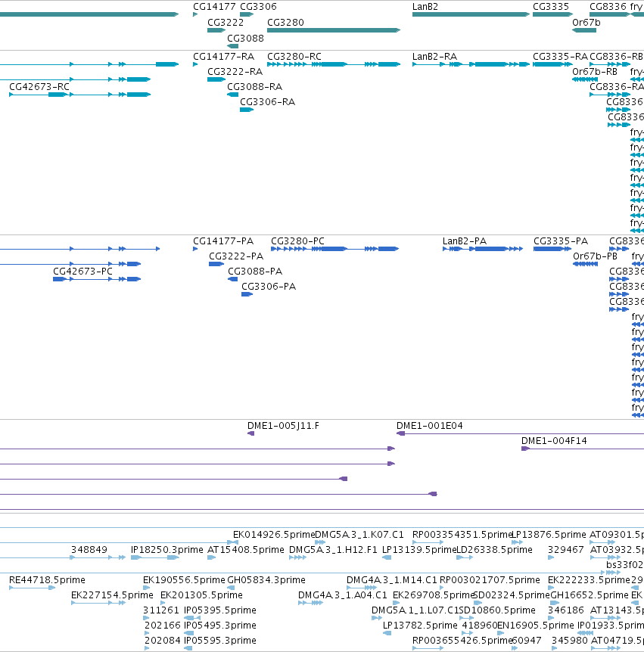
Task: Click the 'EN16905.5prime' EST label
Action: pos(536,625)
